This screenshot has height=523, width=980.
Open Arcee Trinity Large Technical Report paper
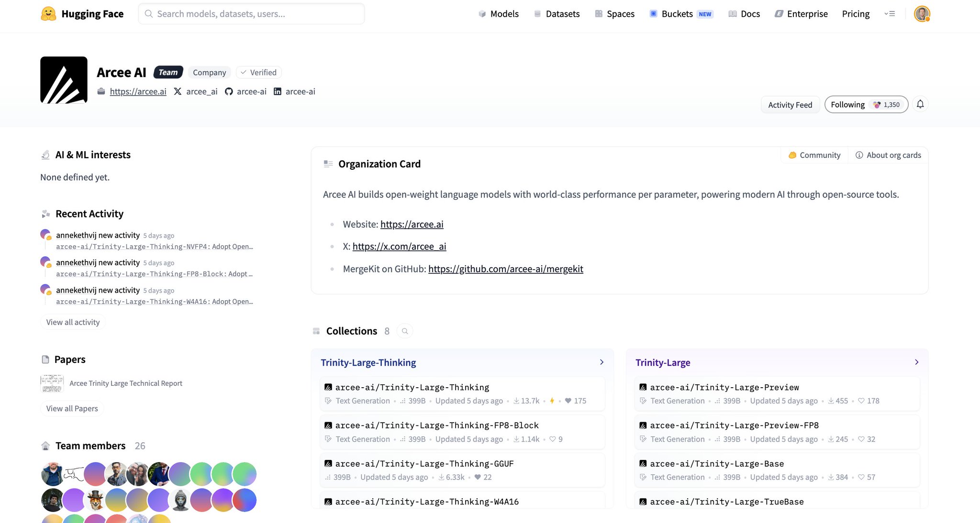(126, 383)
